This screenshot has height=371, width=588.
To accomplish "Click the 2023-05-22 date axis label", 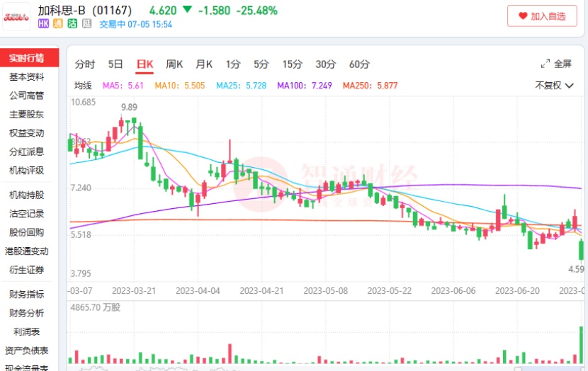I will tap(389, 291).
